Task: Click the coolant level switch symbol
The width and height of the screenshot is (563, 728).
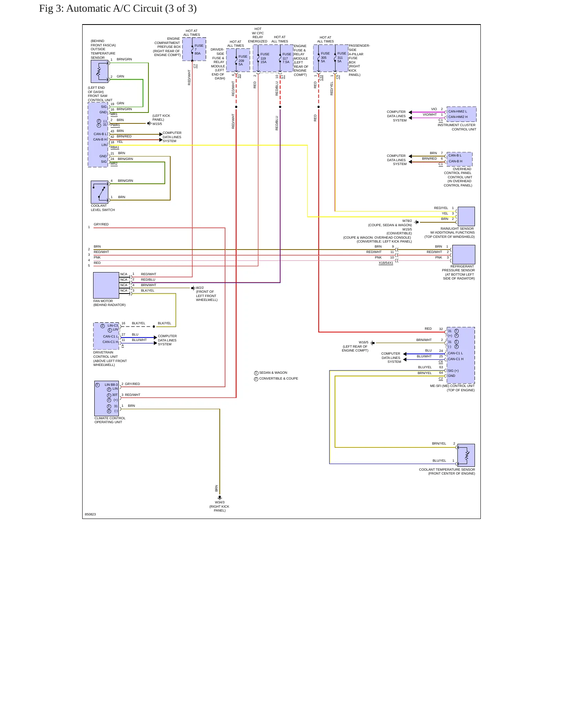Action: pos(99,192)
